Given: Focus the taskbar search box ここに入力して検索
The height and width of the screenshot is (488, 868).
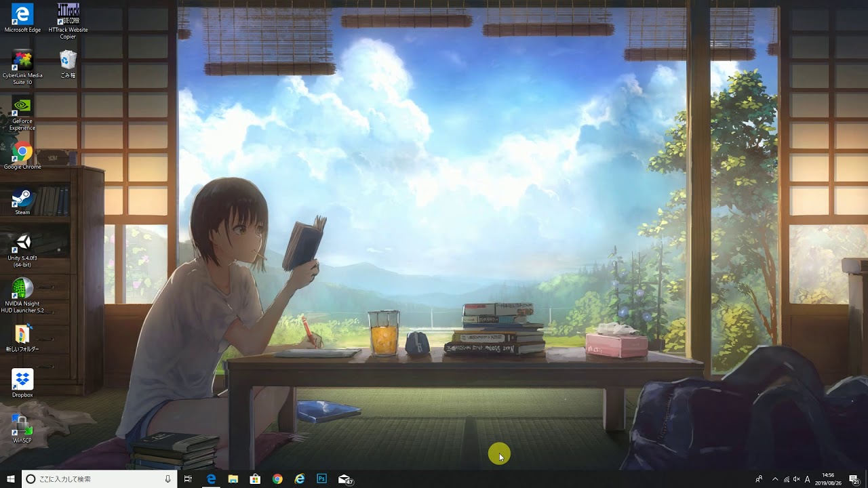Looking at the screenshot, I should [99, 479].
